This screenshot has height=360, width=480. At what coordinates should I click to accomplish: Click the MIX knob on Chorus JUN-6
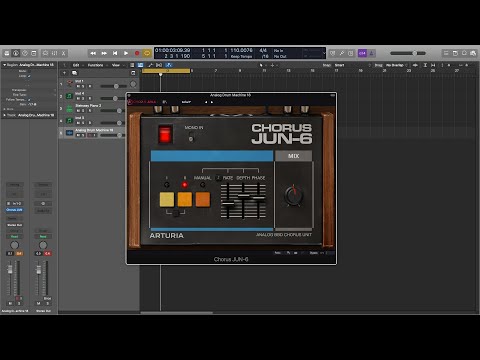tap(294, 195)
